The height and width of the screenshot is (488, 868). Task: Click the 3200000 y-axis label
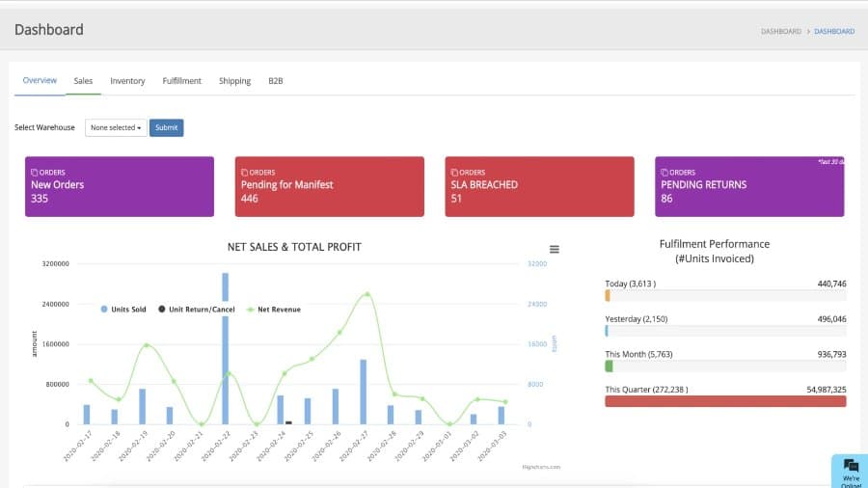click(x=55, y=264)
